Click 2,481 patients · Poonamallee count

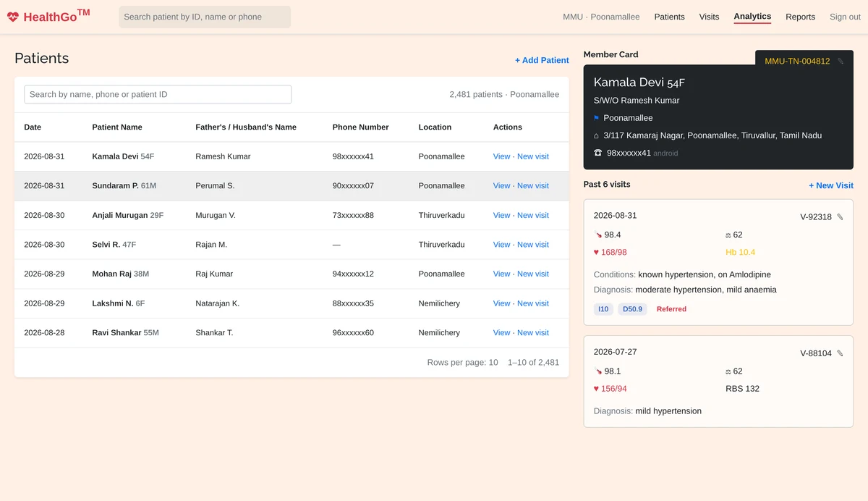(x=504, y=94)
